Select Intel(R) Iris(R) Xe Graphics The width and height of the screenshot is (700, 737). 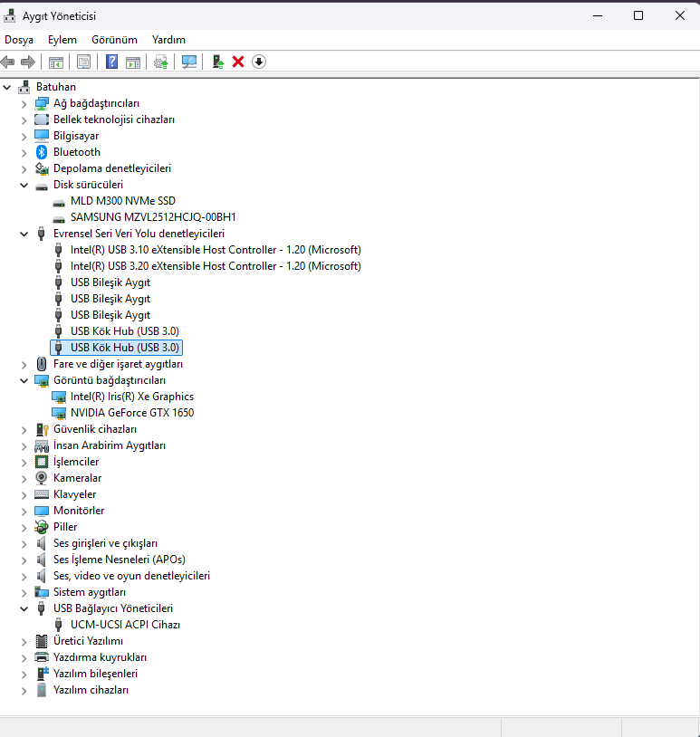tap(132, 397)
